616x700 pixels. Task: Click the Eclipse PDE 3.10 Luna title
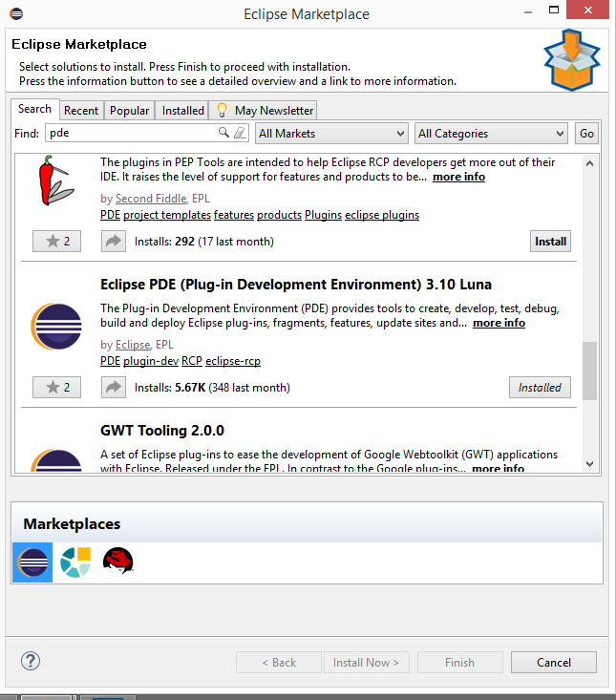coord(296,285)
